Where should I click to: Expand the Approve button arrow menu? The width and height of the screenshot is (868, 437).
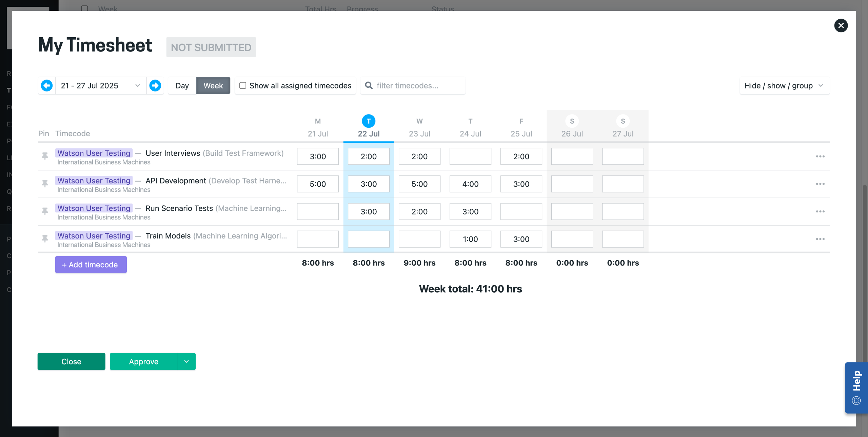(x=186, y=361)
